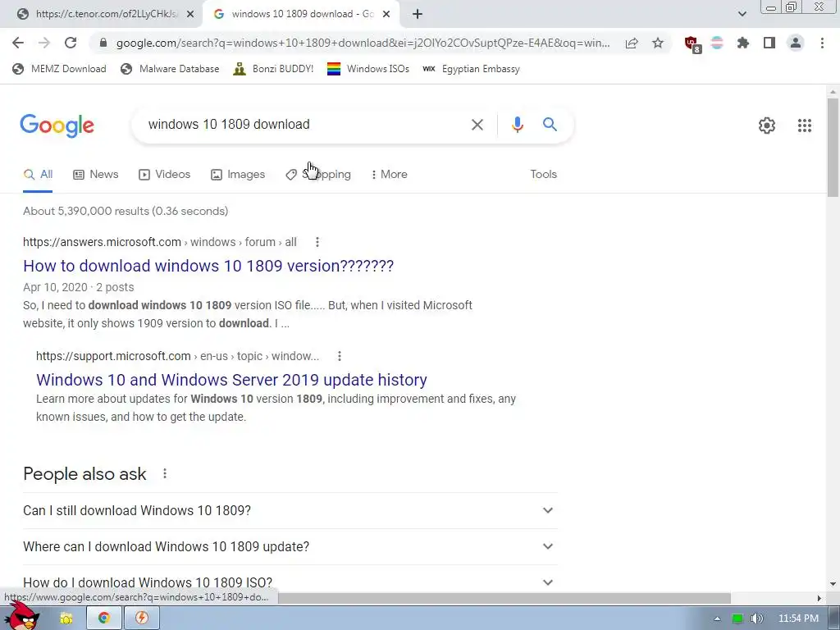Share this page from the address bar
840x630 pixels.
tap(632, 43)
